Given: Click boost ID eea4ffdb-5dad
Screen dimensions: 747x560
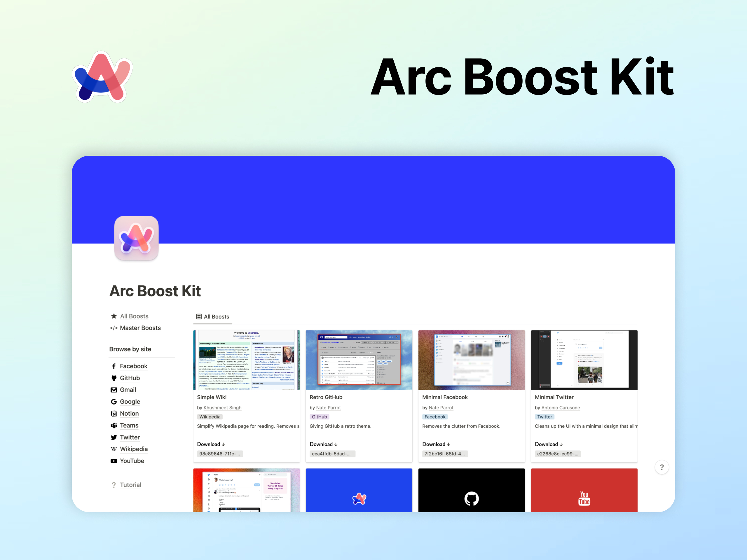Looking at the screenshot, I should [332, 454].
